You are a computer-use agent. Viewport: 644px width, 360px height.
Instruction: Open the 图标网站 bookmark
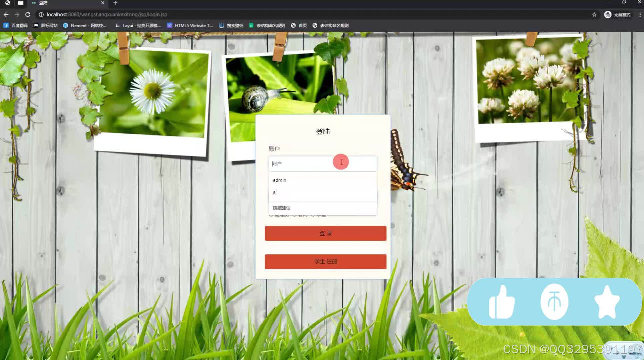pos(45,26)
